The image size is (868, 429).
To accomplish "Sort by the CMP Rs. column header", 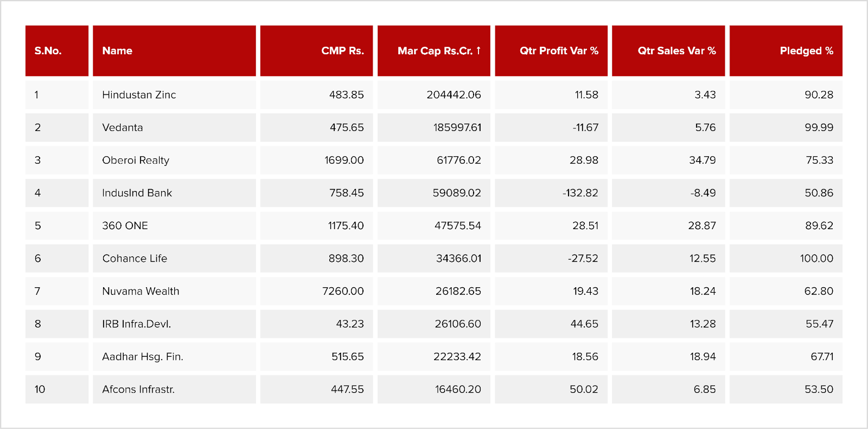I will pyautogui.click(x=342, y=51).
